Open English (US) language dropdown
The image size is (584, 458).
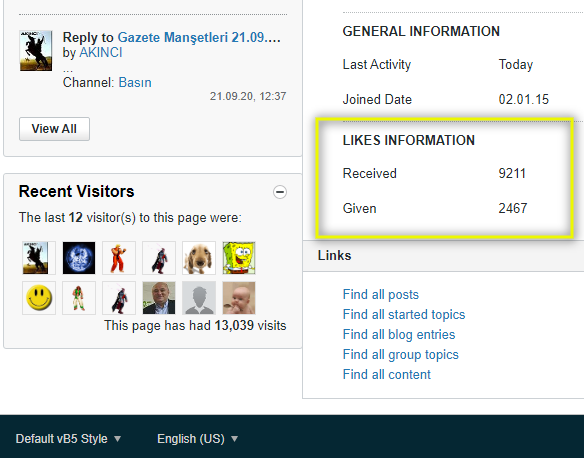tap(197, 439)
